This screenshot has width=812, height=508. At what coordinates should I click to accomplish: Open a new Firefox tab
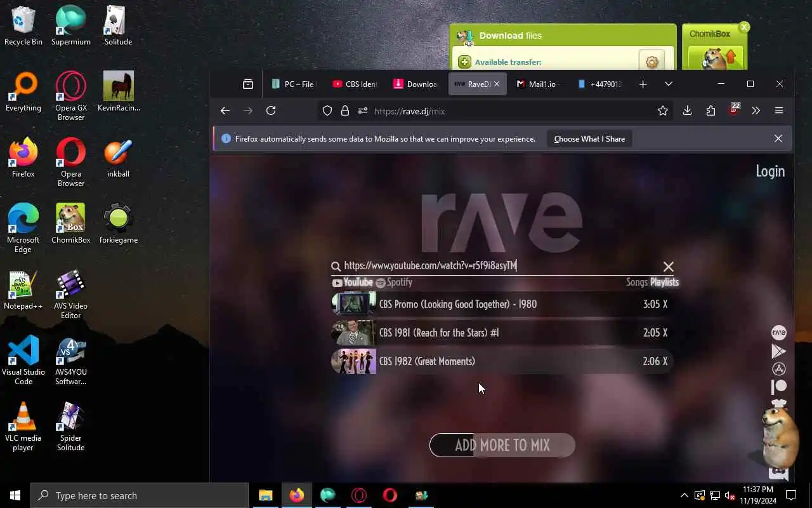[x=643, y=84]
